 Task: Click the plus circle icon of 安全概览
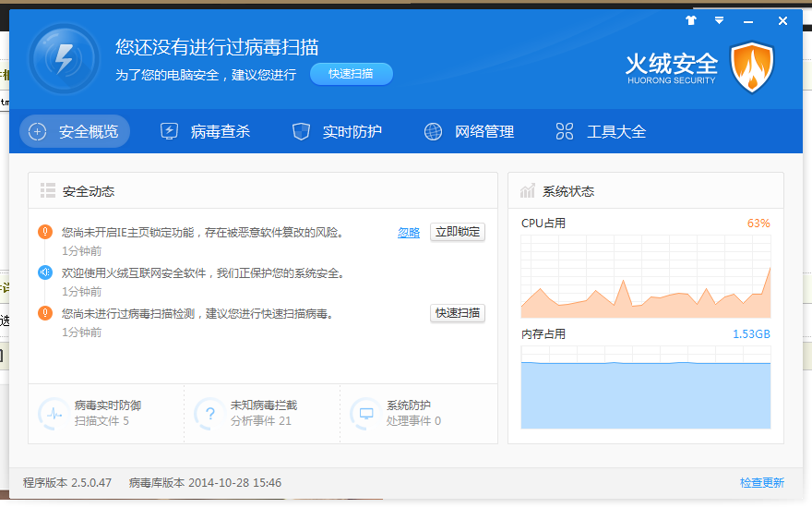coord(37,132)
